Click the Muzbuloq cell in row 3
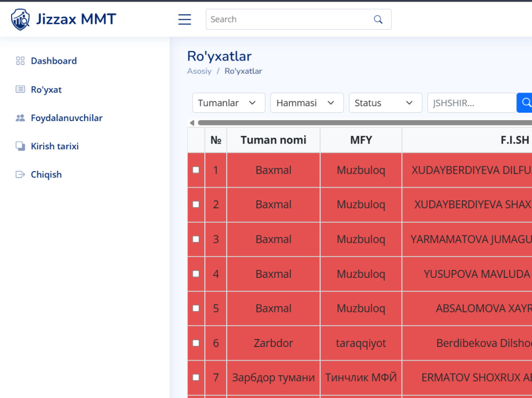This screenshot has height=398, width=532. tap(361, 239)
